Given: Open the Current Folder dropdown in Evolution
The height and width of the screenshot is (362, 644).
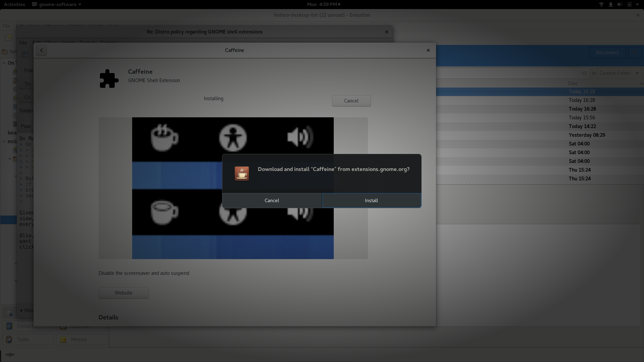Looking at the screenshot, I should pos(619,73).
